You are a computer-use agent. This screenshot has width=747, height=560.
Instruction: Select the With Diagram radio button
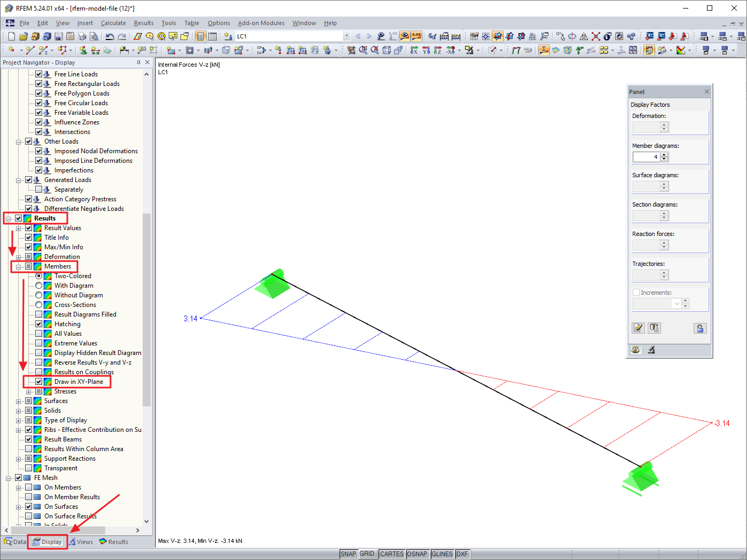point(38,286)
